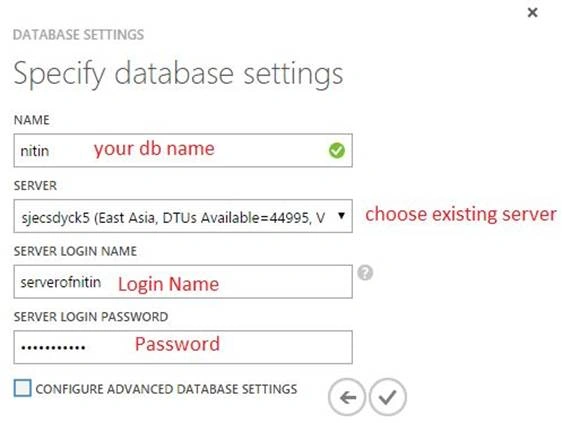Focus the database Name field containing nitin
Image resolution: width=562 pixels, height=423 pixels.
click(183, 151)
